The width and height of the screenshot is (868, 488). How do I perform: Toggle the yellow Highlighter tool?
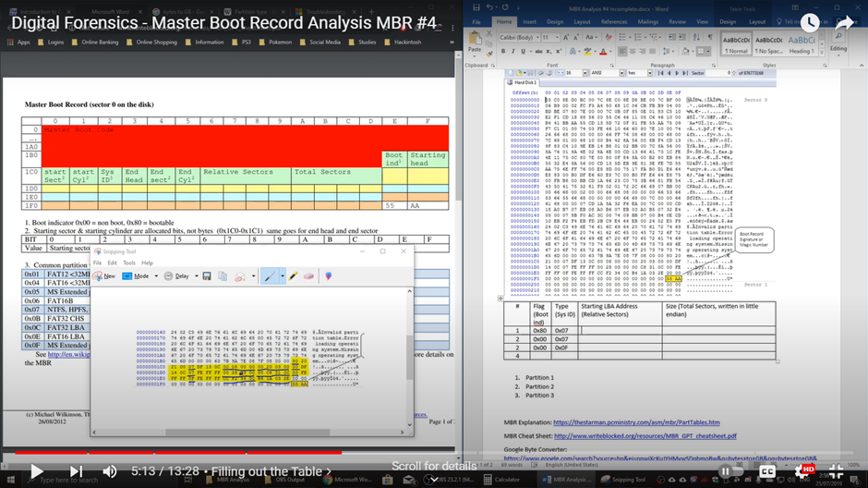point(294,275)
